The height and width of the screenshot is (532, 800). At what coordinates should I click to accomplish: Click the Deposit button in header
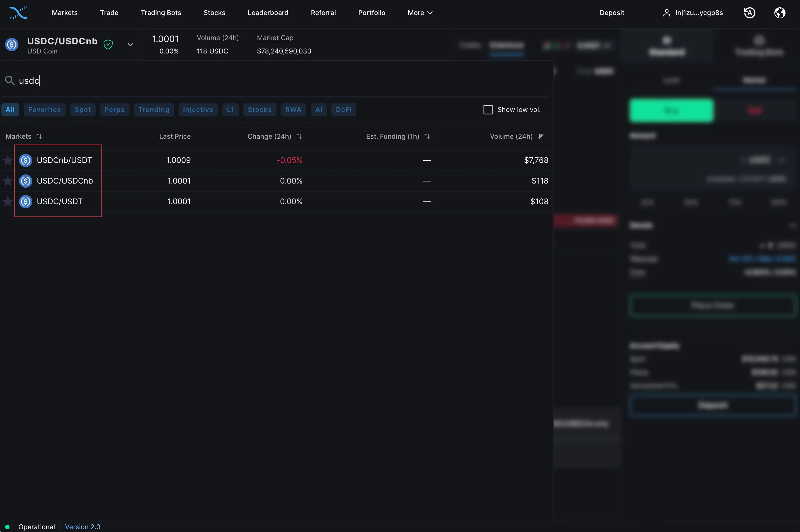coord(612,13)
